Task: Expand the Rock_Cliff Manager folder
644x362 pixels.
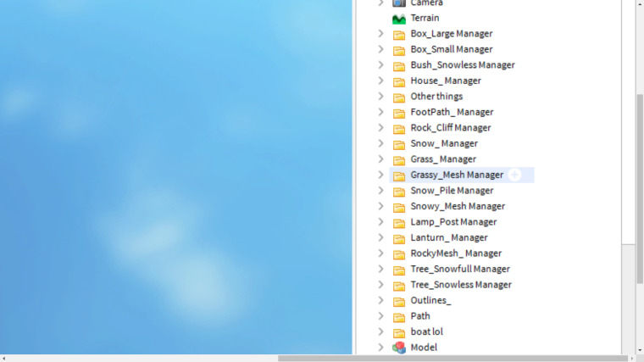Action: [380, 128]
